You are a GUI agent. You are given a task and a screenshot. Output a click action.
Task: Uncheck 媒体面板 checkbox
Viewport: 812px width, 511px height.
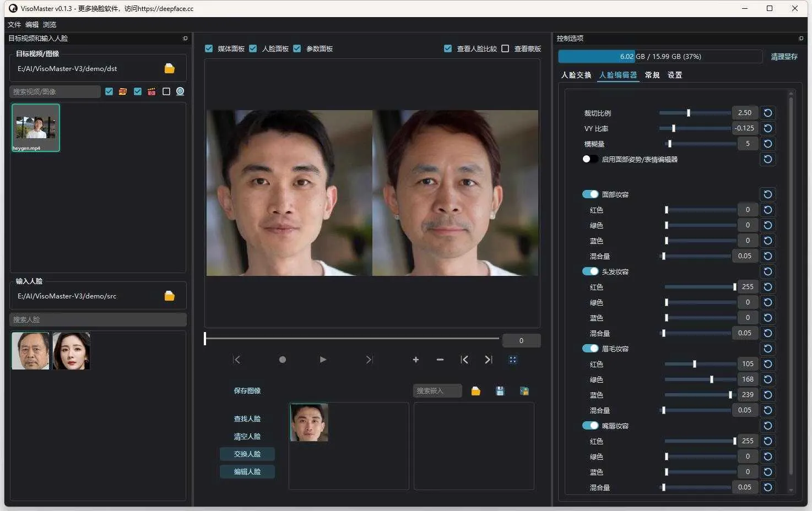[209, 48]
